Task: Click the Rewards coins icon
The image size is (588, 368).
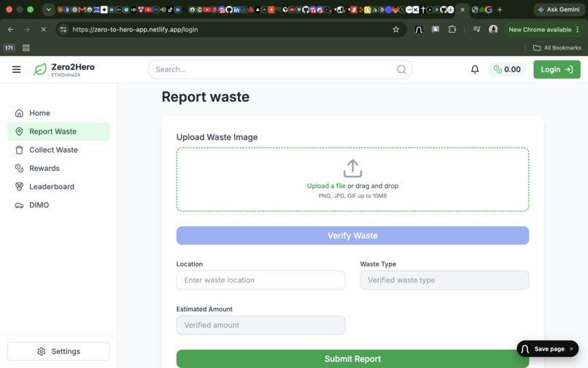Action: point(19,168)
